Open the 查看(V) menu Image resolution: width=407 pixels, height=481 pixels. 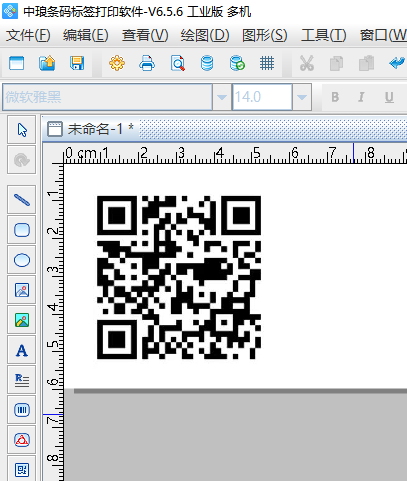(x=145, y=35)
